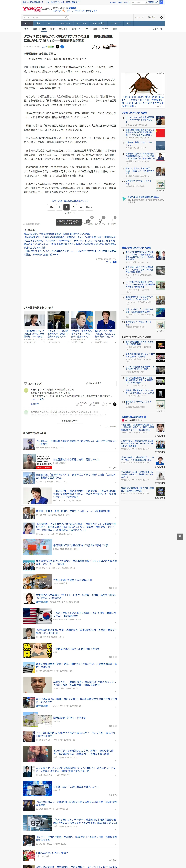Click the 新しい視点 exclamation reaction

pyautogui.click(x=112, y=221)
